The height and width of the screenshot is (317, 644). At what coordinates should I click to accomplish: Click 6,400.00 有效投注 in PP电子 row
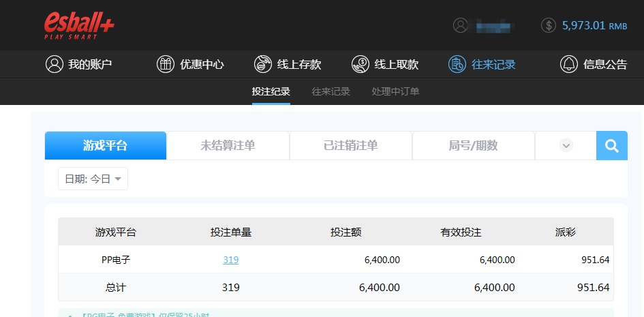pos(497,260)
